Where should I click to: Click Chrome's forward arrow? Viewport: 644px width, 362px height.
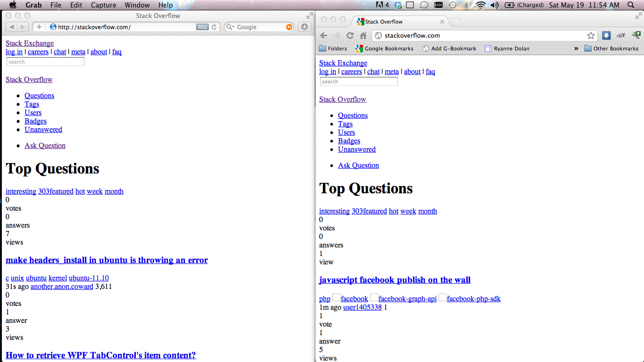(x=337, y=35)
